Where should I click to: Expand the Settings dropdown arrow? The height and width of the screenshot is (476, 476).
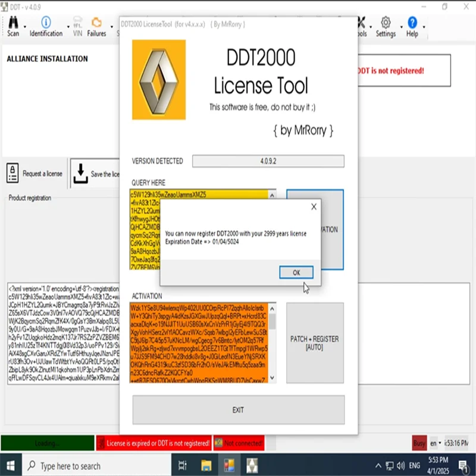click(x=401, y=27)
